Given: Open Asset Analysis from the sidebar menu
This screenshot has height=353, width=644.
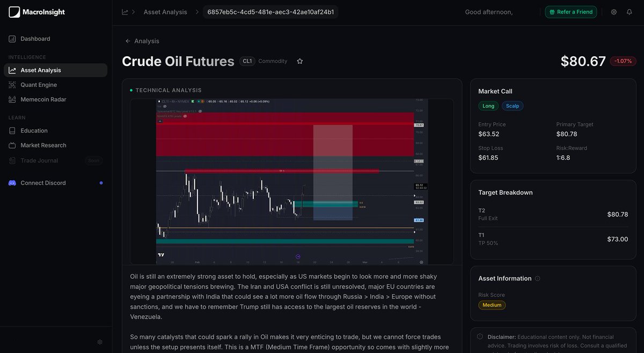Looking at the screenshot, I should (x=40, y=69).
